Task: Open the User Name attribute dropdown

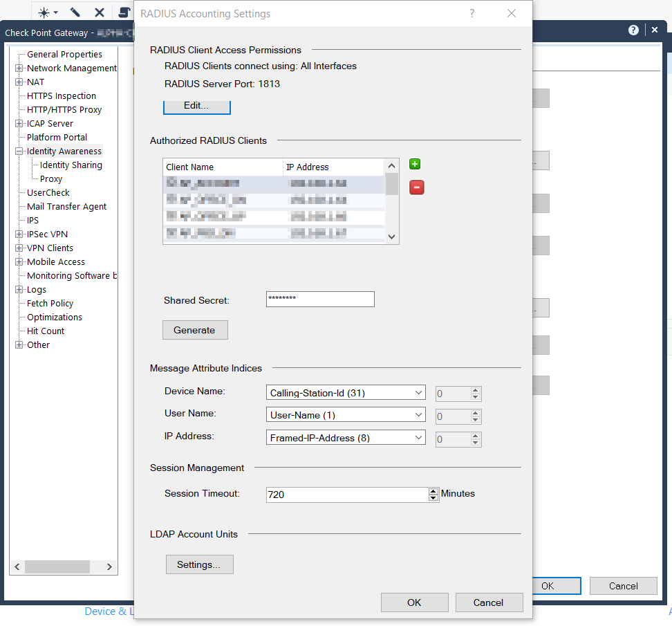Action: pyautogui.click(x=346, y=415)
